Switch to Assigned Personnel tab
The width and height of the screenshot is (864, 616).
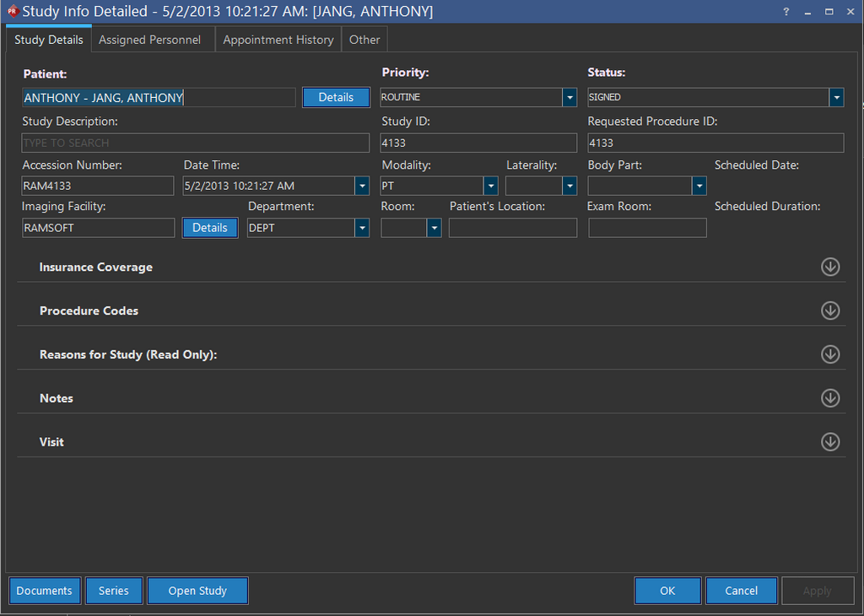(150, 40)
